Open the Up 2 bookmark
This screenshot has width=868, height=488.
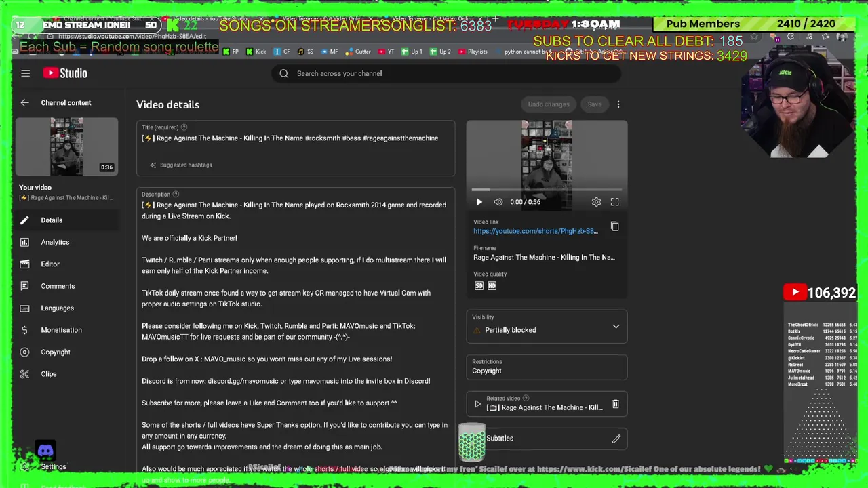[x=440, y=52]
